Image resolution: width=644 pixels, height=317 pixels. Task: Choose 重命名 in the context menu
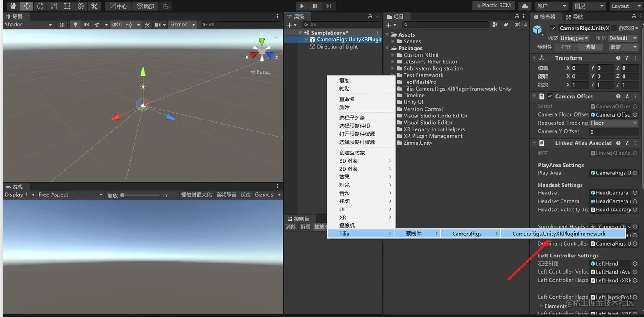347,99
